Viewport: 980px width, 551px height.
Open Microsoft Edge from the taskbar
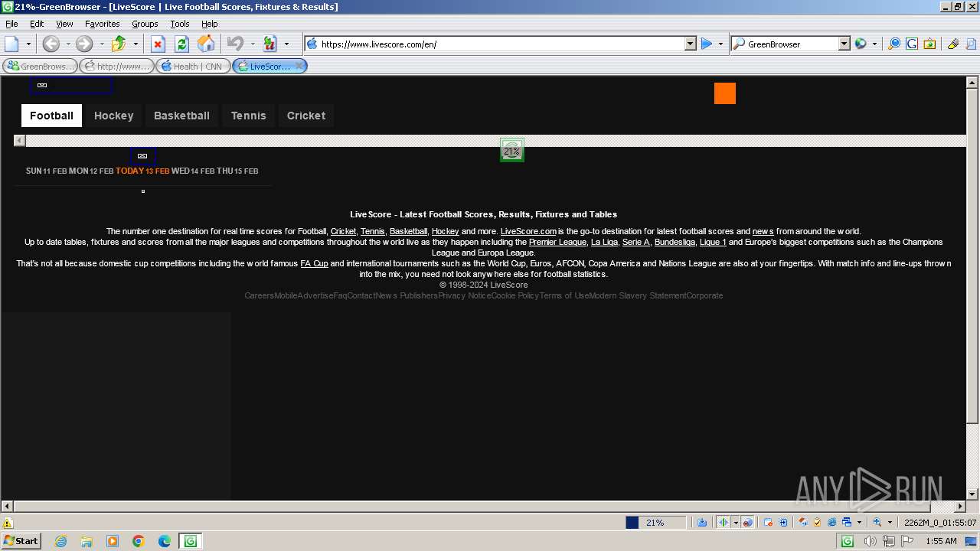tap(165, 541)
